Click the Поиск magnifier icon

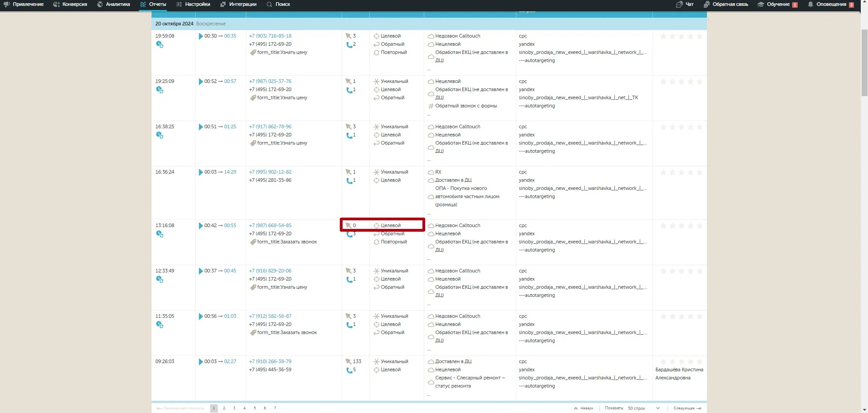pyautogui.click(x=270, y=5)
